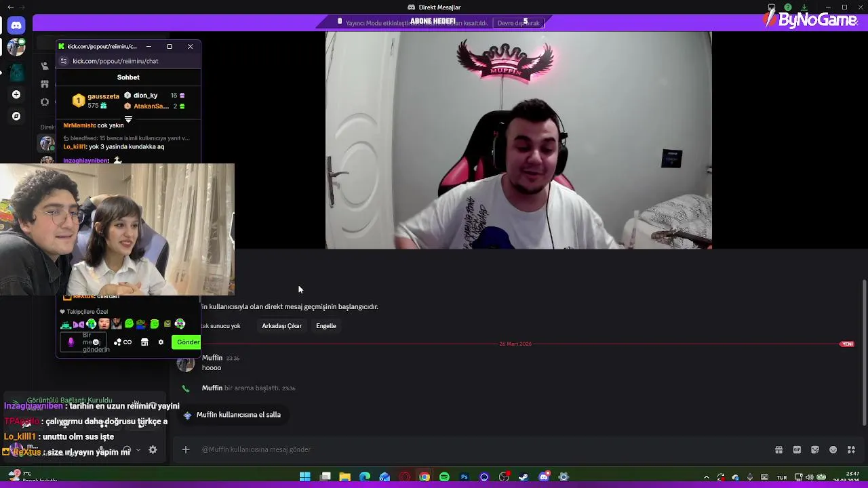
Task: Open Kick chat shop icon
Action: coord(144,342)
